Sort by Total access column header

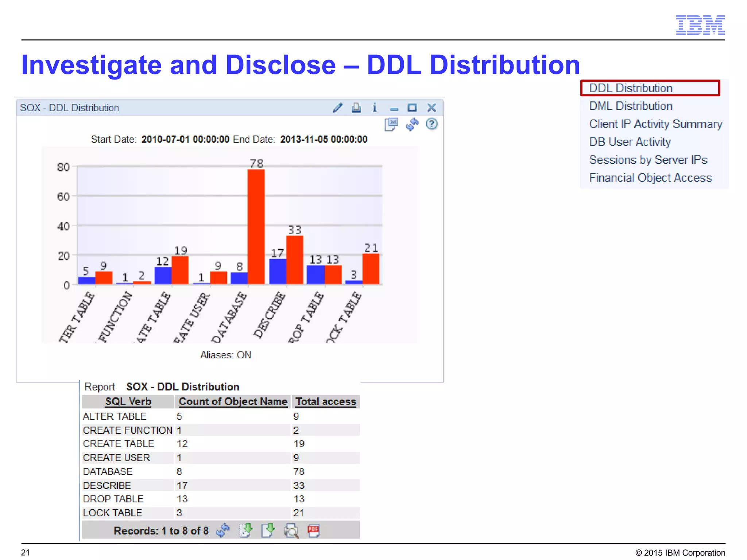coord(326,401)
